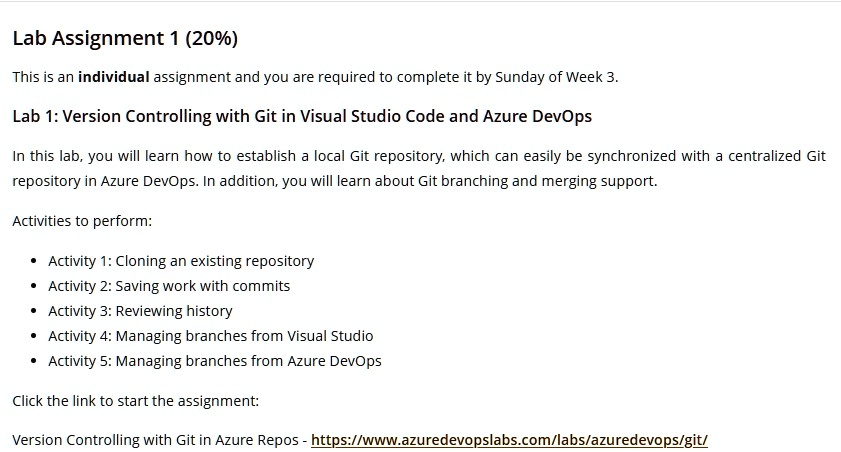Select 'Activity 2: Saving work with commits'
This screenshot has width=841, height=452.
pyautogui.click(x=169, y=286)
